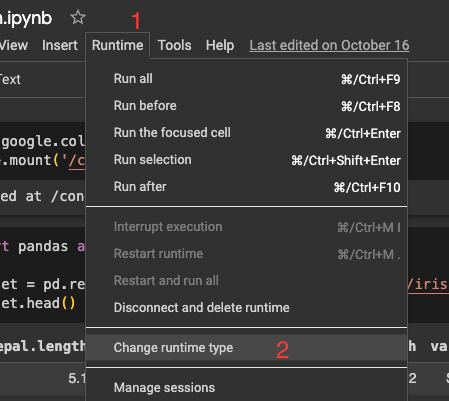This screenshot has width=449, height=401.
Task: Click the pandas import code cell
Action: (x=43, y=274)
